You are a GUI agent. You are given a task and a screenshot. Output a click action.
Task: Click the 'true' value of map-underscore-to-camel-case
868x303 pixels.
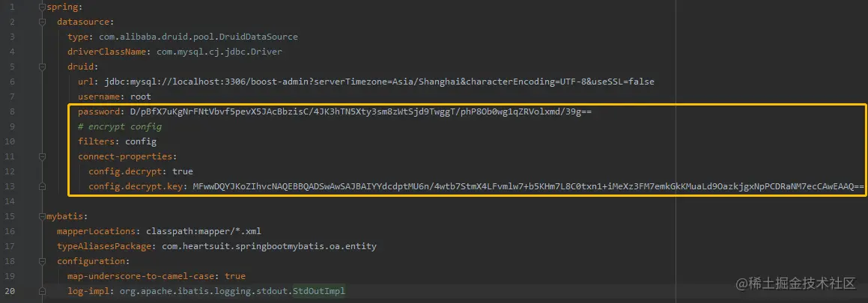[234, 276]
